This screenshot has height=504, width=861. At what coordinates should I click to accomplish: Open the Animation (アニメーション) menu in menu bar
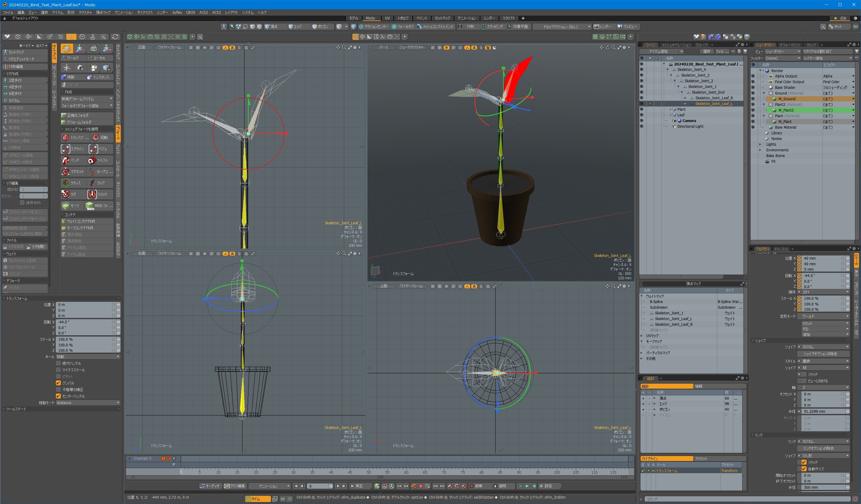click(124, 12)
